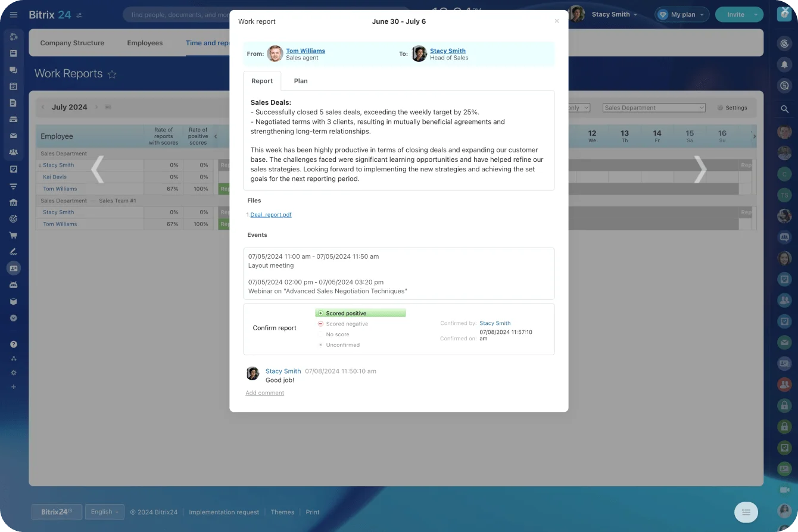This screenshot has height=532, width=798.
Task: Favorite Work Reports using the star
Action: pyautogui.click(x=112, y=74)
